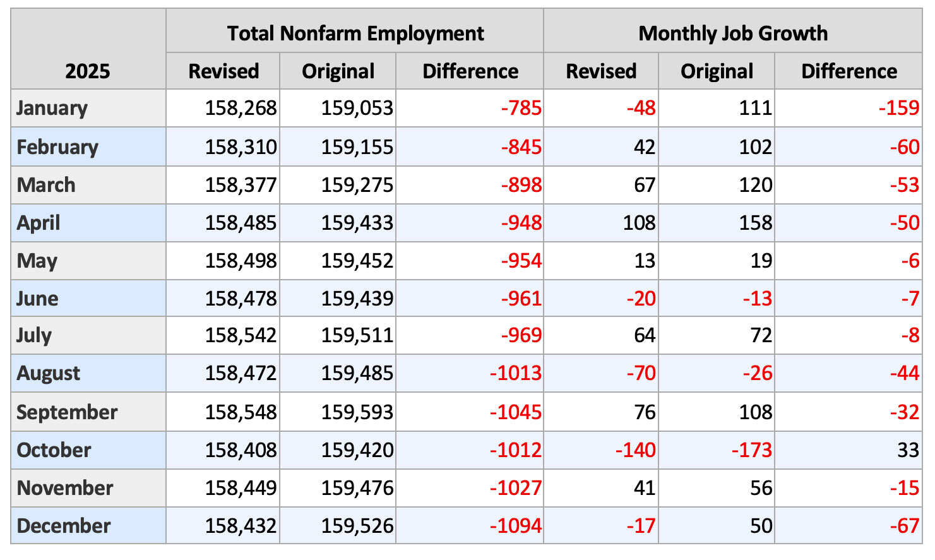935x560 pixels.
Task: Click December employment difference -1094
Action: [x=515, y=526]
